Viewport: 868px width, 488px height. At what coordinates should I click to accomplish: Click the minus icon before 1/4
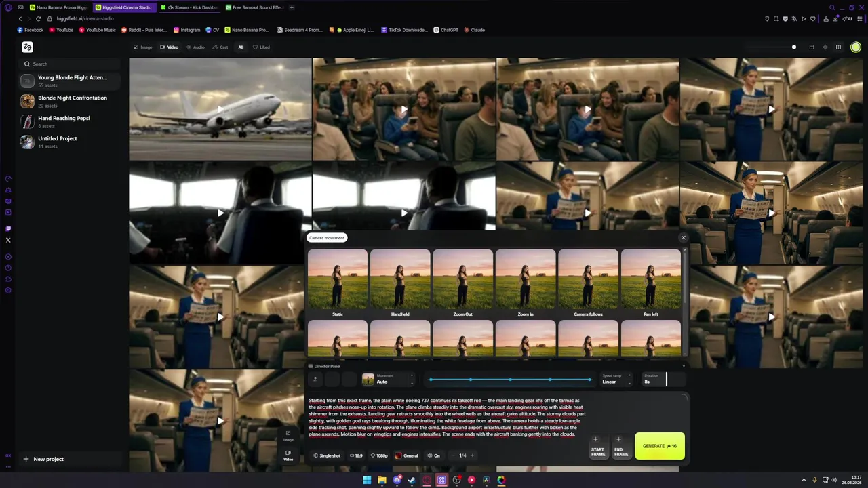point(453,455)
